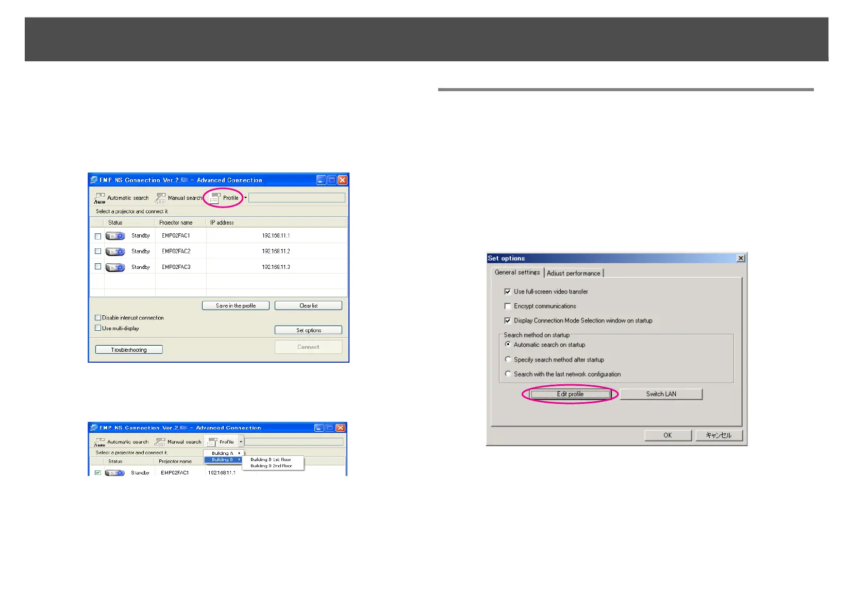Viewport: 868px width, 613px height.
Task: Enable Encrypt communications checkbox
Action: point(508,306)
